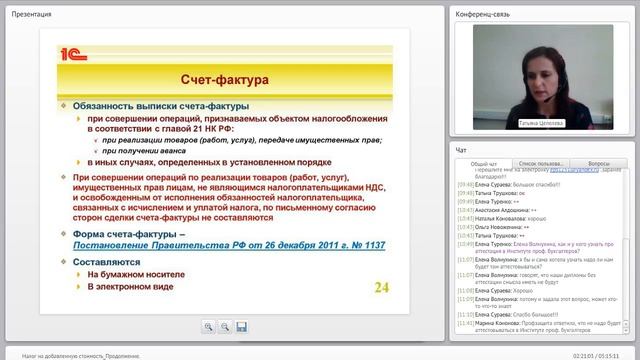The width and height of the screenshot is (640, 360).
Task: Zoom in on the presentation slide
Action: coord(209,327)
